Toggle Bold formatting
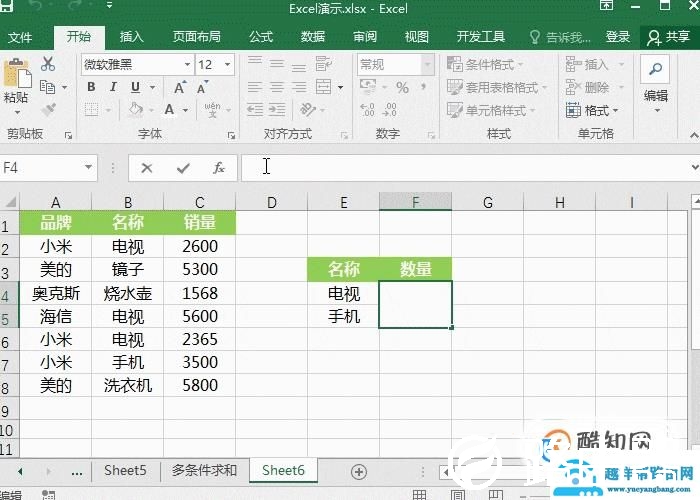This screenshot has width=700, height=500. [92, 87]
